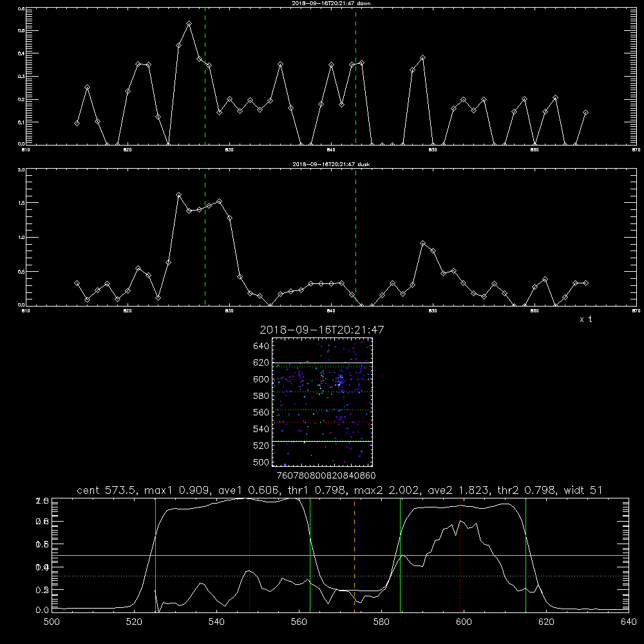The height and width of the screenshot is (644, 644).
Task: Click the green vertical line near 525 in bottom plot
Action: click(x=156, y=554)
